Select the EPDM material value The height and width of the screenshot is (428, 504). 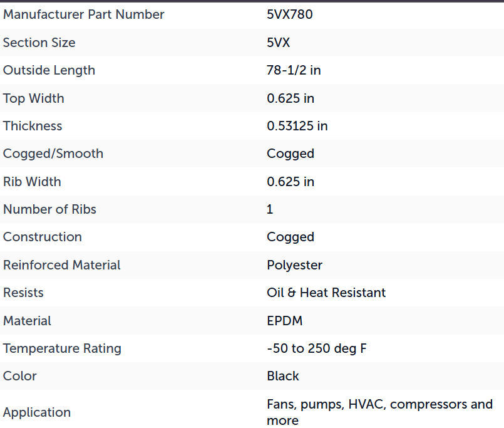pos(285,321)
